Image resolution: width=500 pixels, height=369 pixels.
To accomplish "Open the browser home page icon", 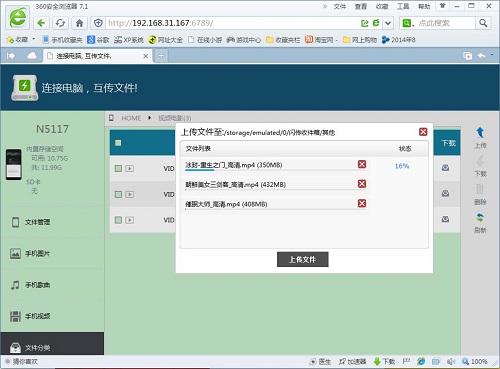I will [79, 23].
